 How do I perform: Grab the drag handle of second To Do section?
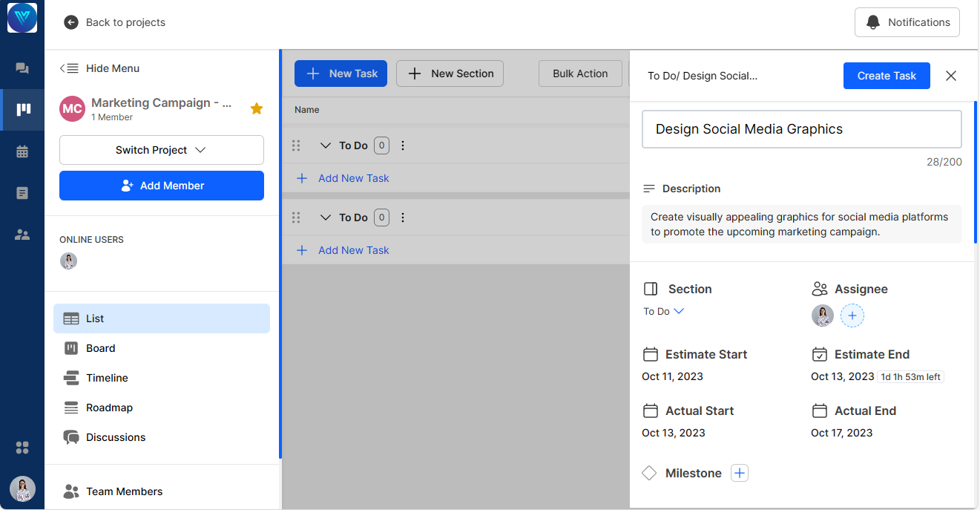pos(296,218)
